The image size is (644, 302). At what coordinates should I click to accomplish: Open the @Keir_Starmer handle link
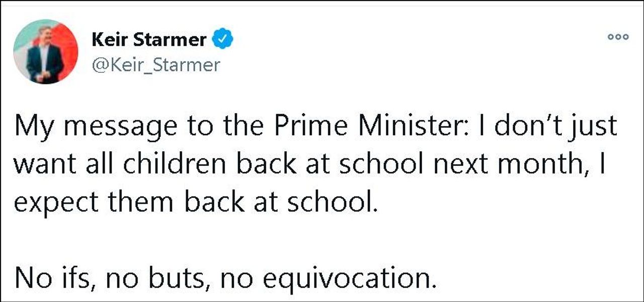tap(155, 65)
